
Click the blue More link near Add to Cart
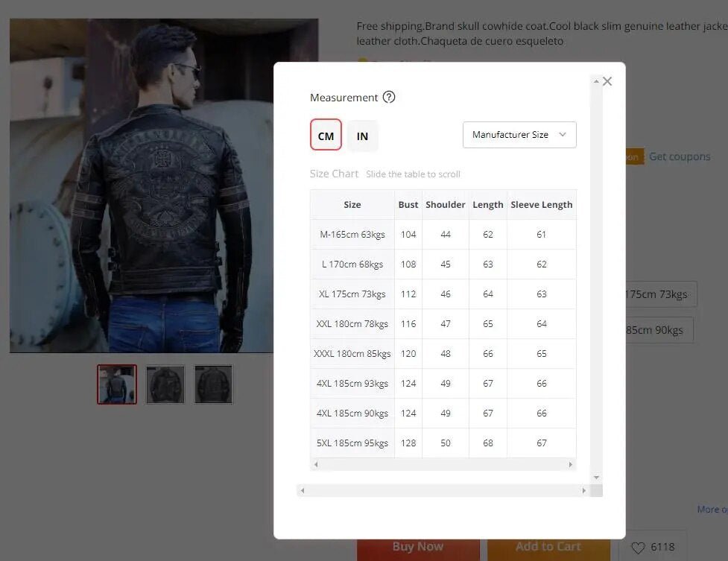pos(712,509)
